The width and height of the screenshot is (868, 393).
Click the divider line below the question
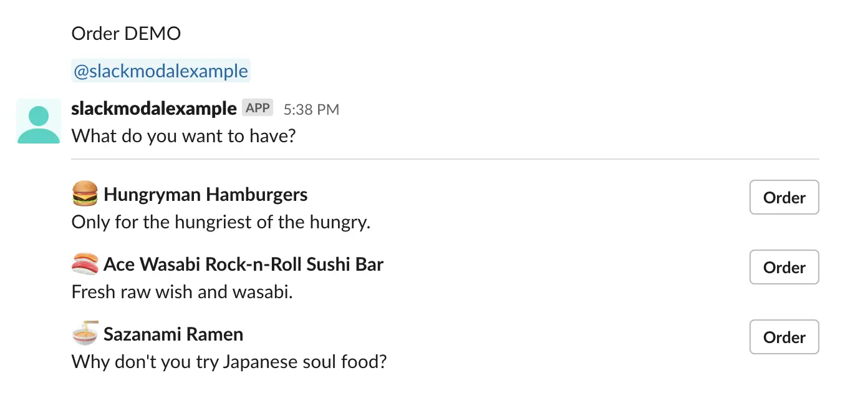click(x=445, y=160)
